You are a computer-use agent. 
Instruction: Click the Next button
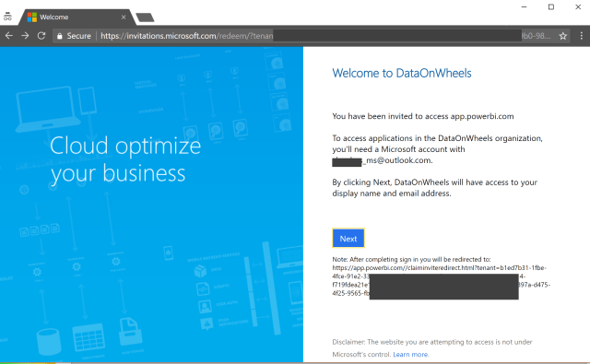[x=348, y=239]
